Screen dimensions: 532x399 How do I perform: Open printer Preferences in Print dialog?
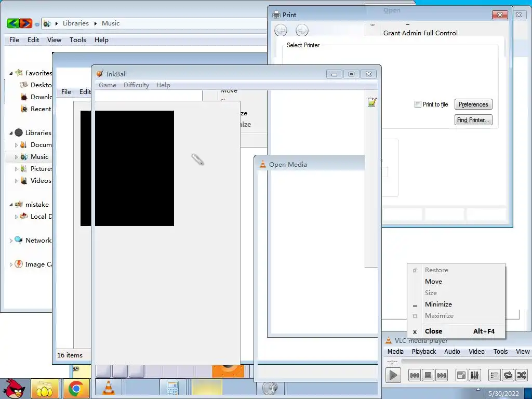pyautogui.click(x=473, y=104)
